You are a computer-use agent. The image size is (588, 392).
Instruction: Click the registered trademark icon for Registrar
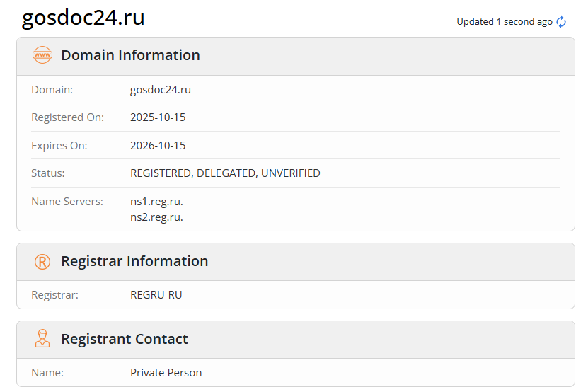click(x=42, y=262)
